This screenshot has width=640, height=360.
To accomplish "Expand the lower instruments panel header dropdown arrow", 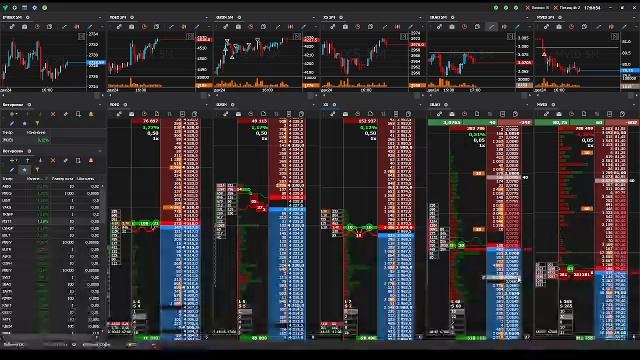I will point(100,151).
